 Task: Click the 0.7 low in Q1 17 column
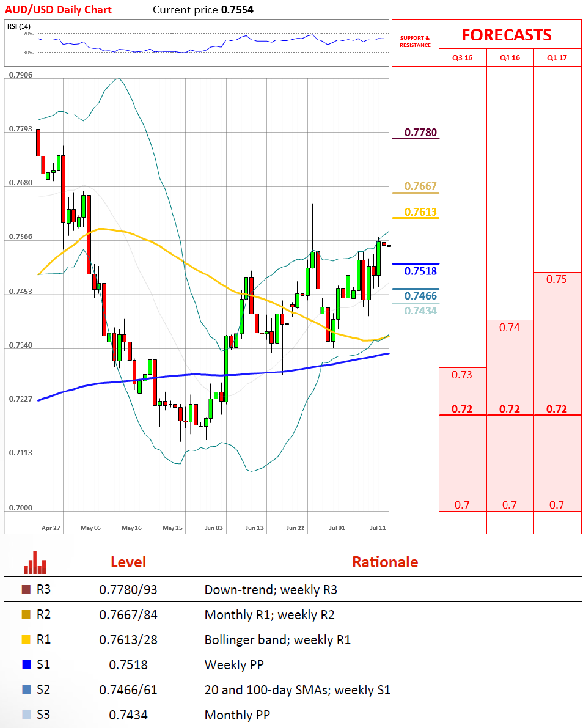(x=556, y=505)
